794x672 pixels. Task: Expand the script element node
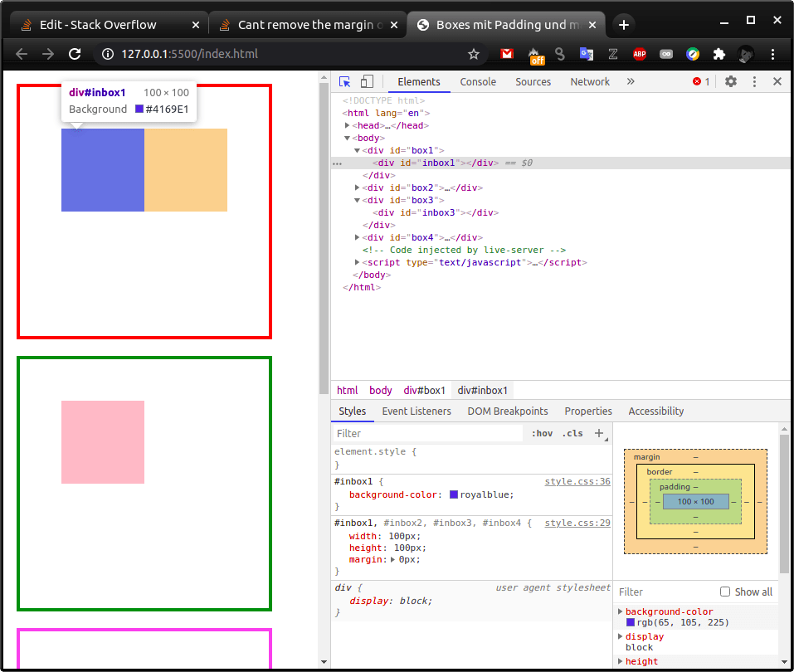point(357,262)
